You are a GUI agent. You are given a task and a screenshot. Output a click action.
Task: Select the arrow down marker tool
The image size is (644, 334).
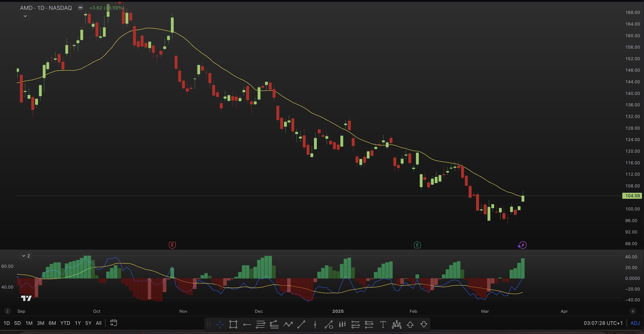424,325
